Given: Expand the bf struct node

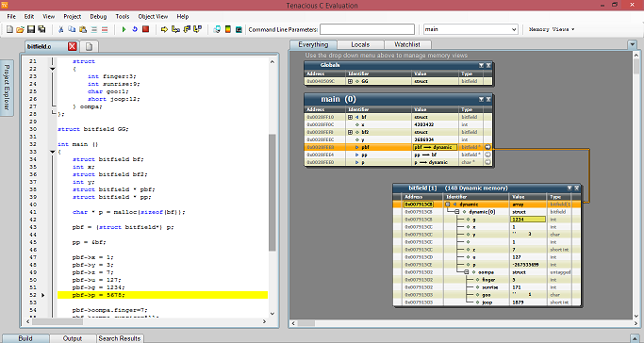Looking at the screenshot, I should (x=351, y=117).
